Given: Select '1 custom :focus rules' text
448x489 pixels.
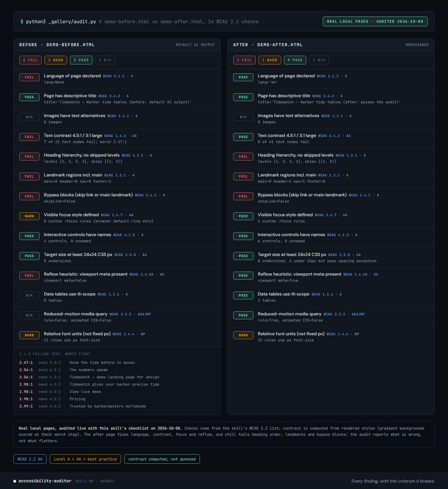Looking at the screenshot, I should [281, 221].
